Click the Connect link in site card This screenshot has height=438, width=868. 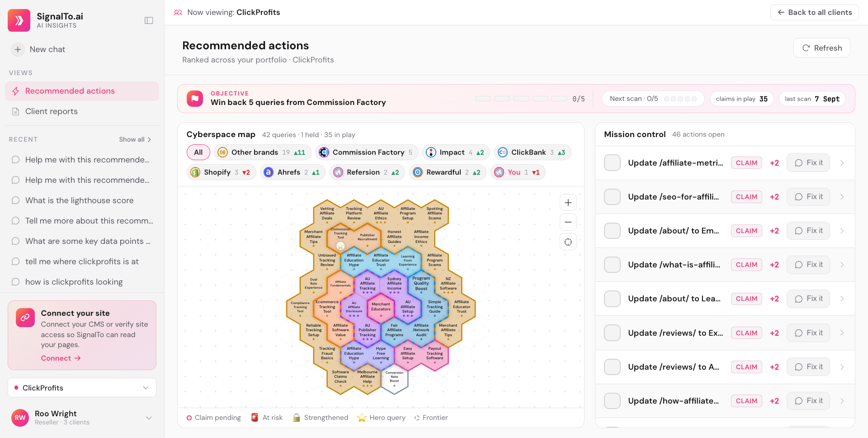click(61, 358)
